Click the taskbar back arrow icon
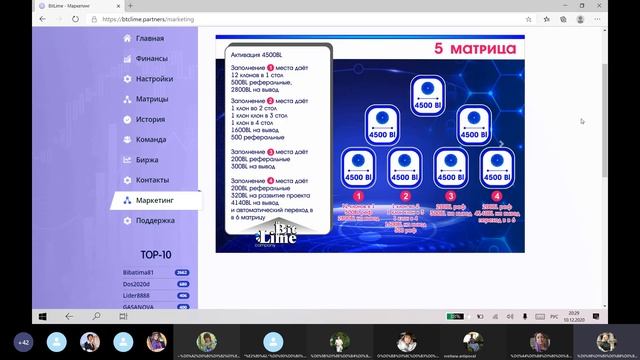The width and height of the screenshot is (640, 360). (x=69, y=316)
